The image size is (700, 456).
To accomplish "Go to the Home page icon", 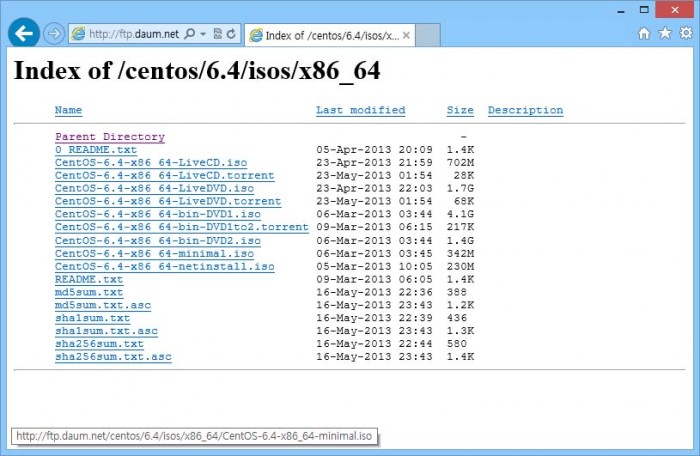I will (644, 33).
